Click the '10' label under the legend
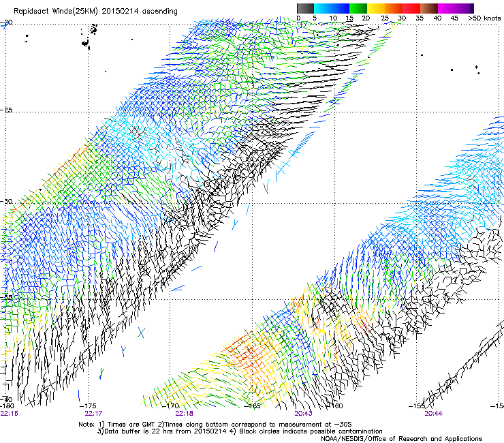 point(333,18)
